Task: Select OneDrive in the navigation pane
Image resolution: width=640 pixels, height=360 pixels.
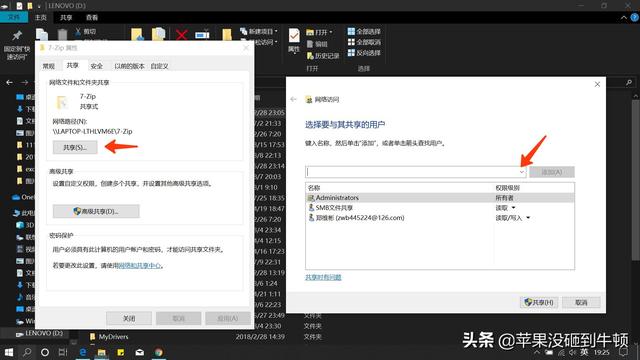Action: point(23,197)
